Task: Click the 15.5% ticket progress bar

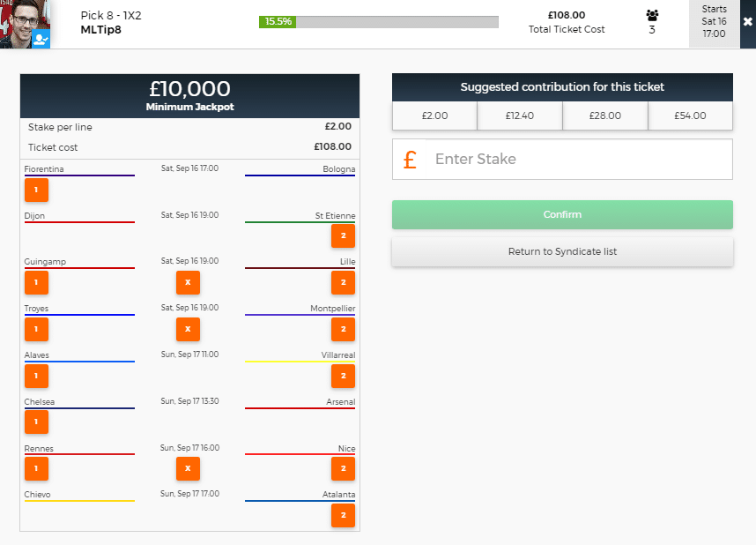Action: pyautogui.click(x=378, y=21)
